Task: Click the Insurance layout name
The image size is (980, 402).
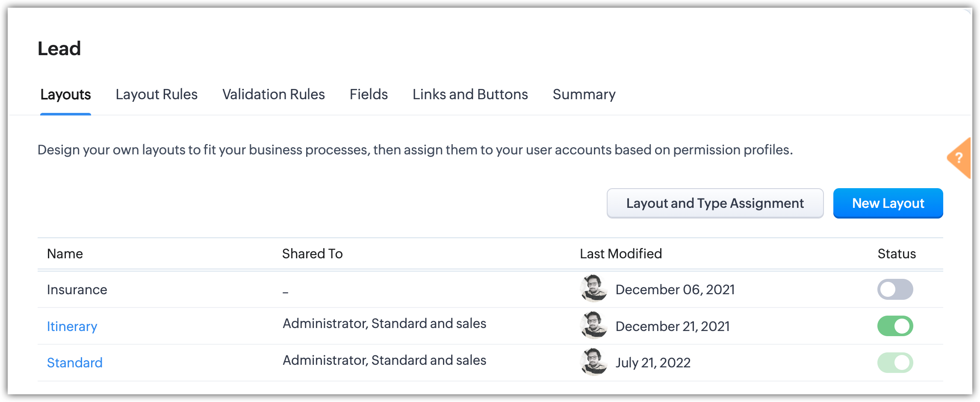Action: click(77, 290)
